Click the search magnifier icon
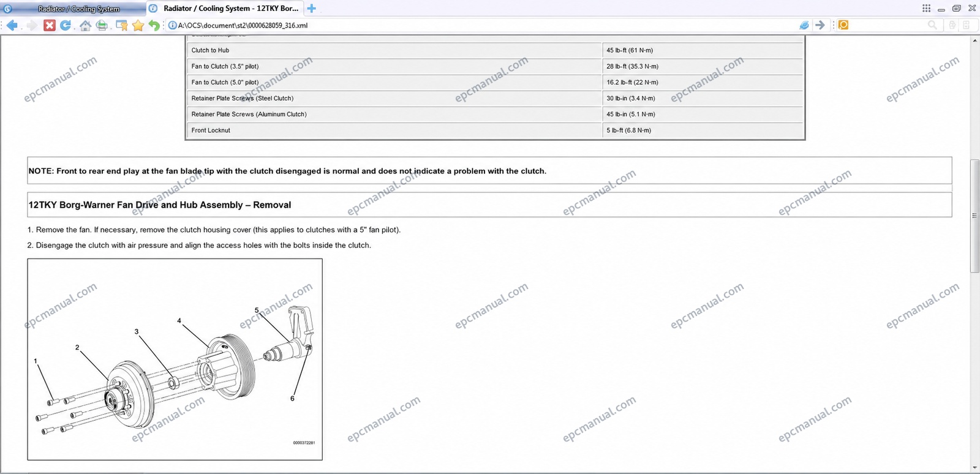The image size is (980, 474). (x=932, y=25)
